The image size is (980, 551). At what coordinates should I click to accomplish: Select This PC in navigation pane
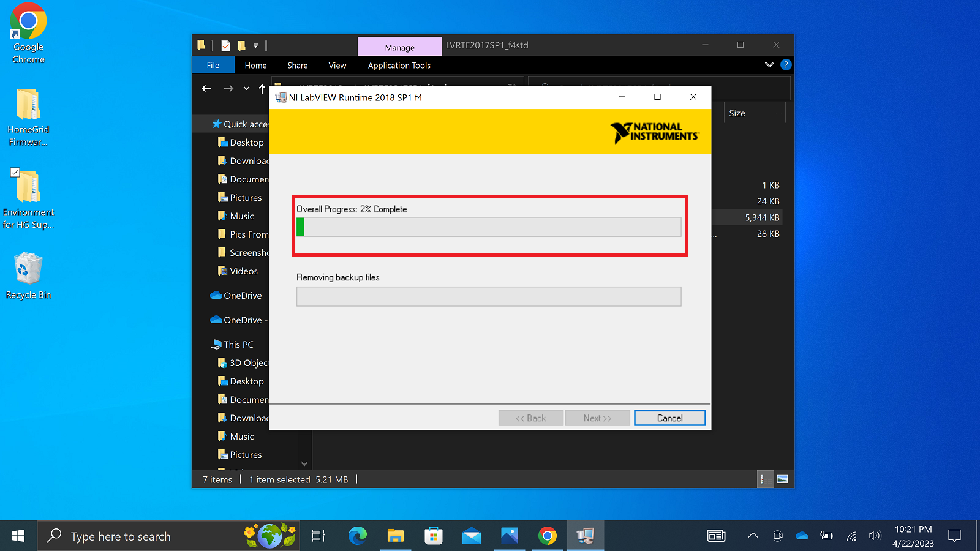pyautogui.click(x=232, y=344)
